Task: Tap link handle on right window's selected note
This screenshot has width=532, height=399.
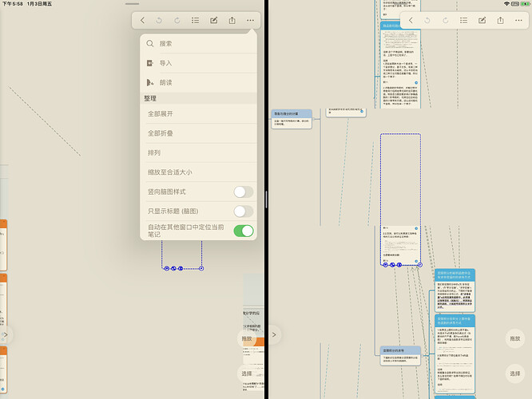Action: pyautogui.click(x=392, y=265)
